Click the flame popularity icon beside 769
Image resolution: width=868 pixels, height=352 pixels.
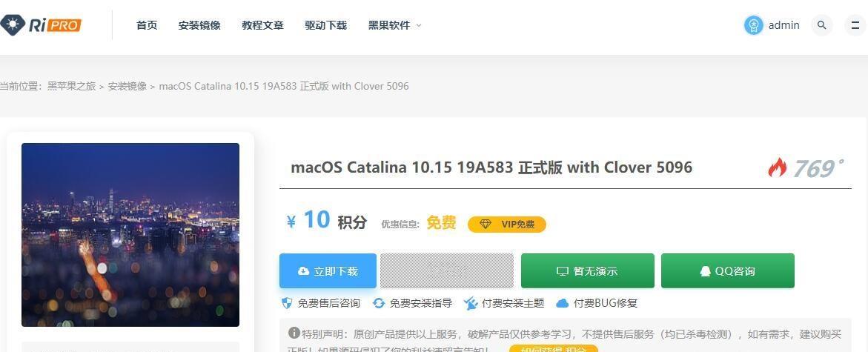click(778, 167)
